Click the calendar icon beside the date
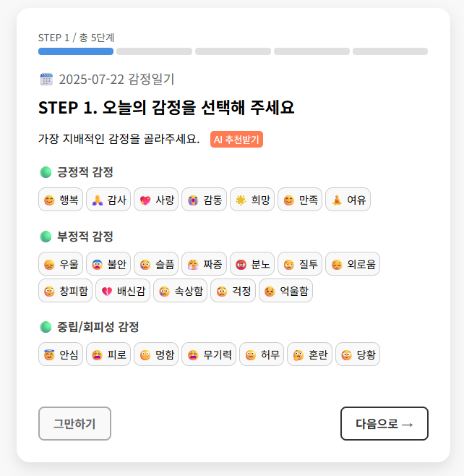464x476 pixels. click(x=46, y=80)
